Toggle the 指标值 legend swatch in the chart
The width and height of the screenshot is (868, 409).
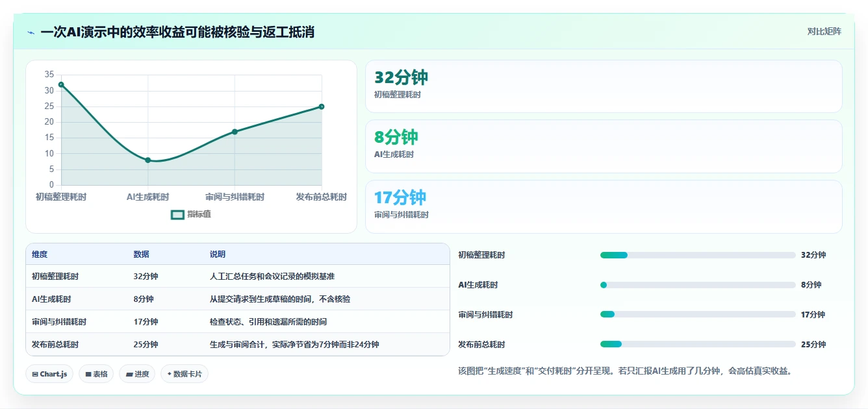click(177, 214)
